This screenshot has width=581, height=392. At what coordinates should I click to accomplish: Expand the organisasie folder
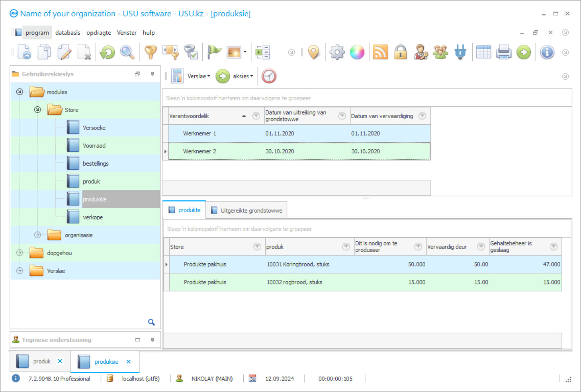click(38, 235)
